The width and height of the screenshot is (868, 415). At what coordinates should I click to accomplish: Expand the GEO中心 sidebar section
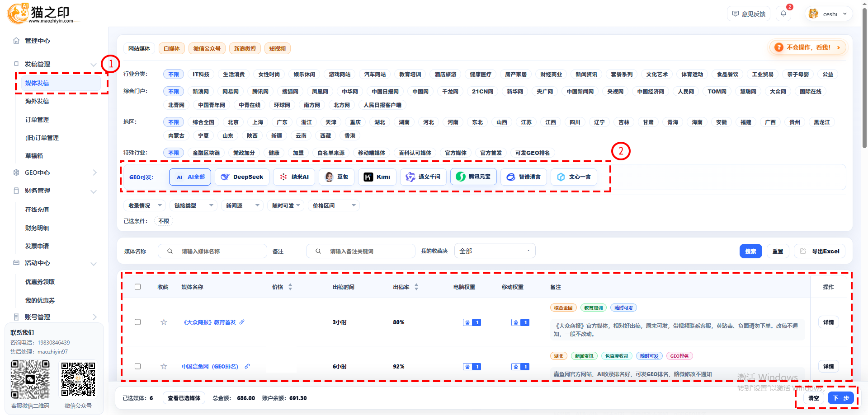tap(94, 173)
